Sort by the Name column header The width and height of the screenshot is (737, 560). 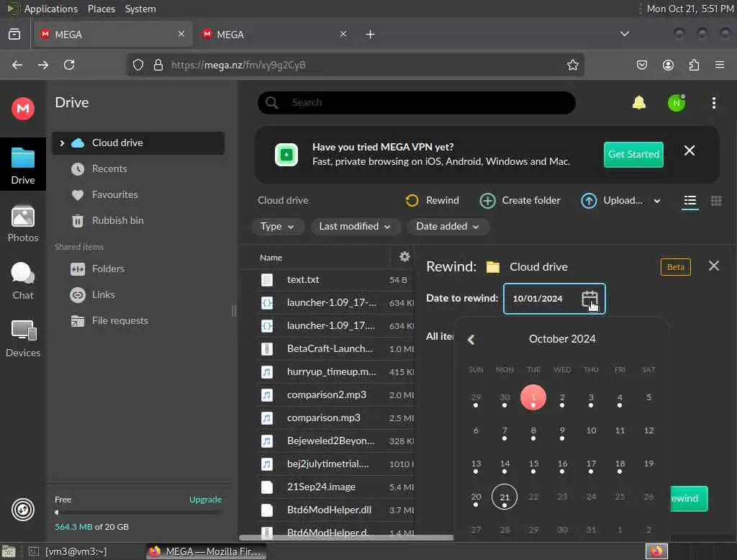click(271, 258)
